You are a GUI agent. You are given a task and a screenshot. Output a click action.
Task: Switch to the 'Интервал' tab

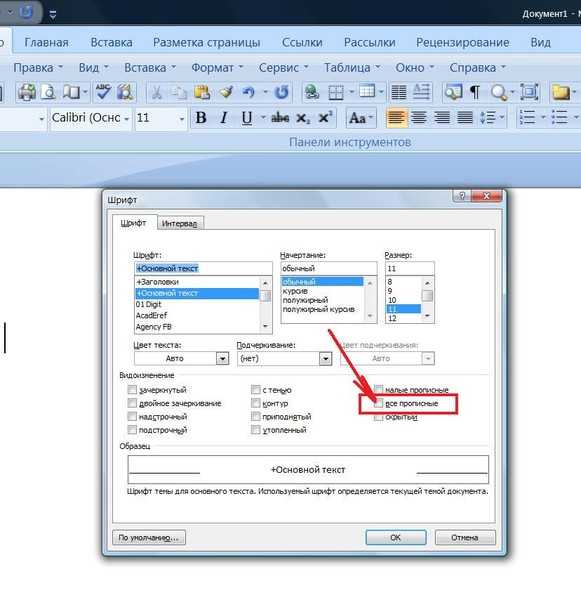pos(180,223)
